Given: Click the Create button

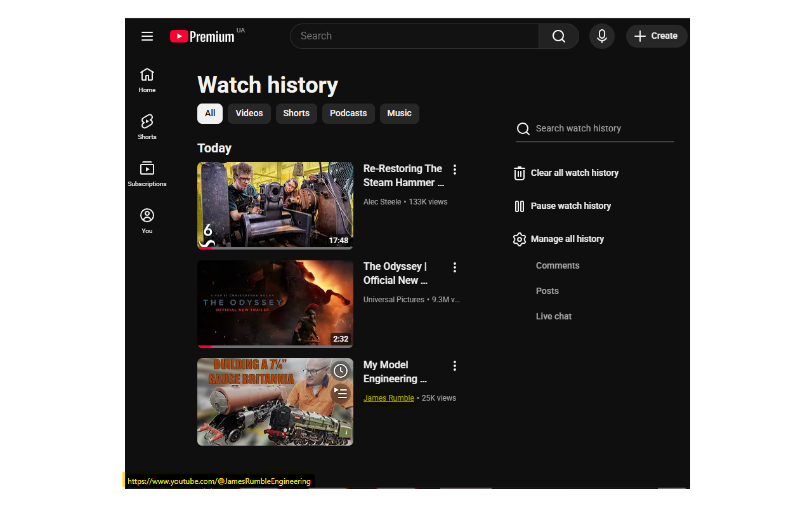Looking at the screenshot, I should coord(657,36).
